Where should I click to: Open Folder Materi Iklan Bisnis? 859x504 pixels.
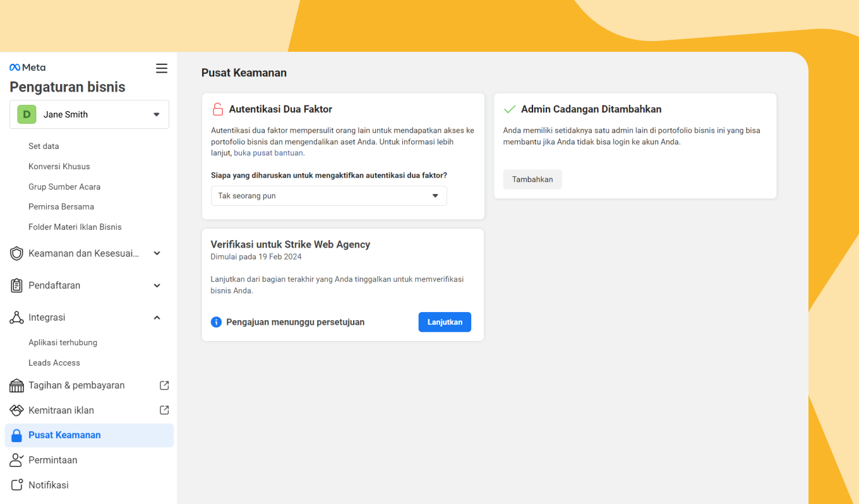(x=75, y=227)
